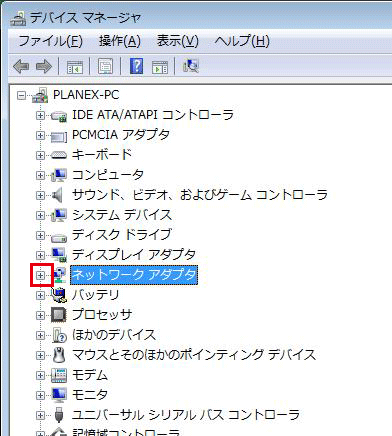Select the キーボード tree item
Viewport: 392px width, 436px height.
pyautogui.click(x=102, y=155)
